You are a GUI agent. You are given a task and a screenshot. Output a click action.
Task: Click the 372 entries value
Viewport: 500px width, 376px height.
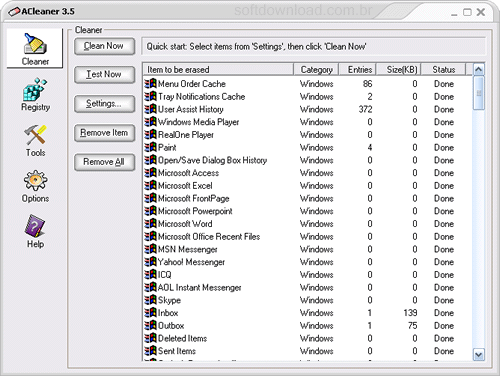tap(365, 109)
